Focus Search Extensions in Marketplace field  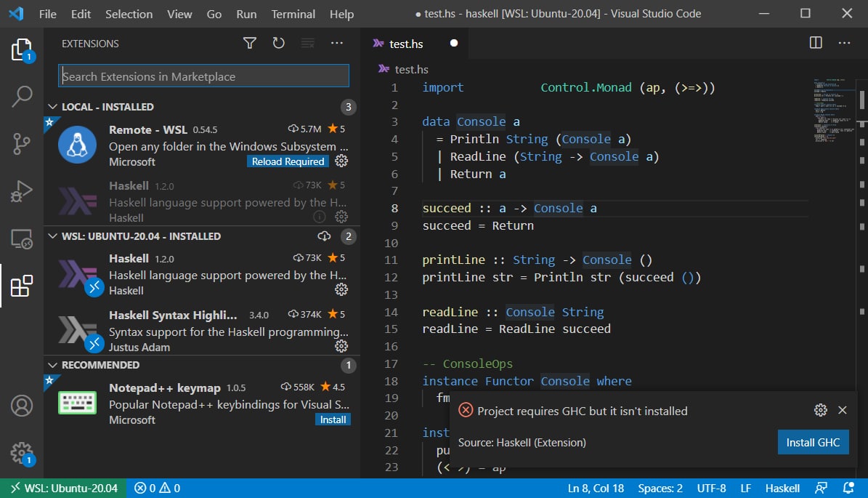pos(203,76)
